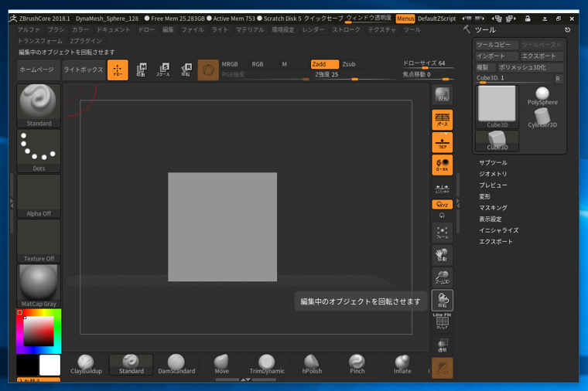Click the Frame (フレーム) view icon
588x391 pixels.
pyautogui.click(x=443, y=233)
